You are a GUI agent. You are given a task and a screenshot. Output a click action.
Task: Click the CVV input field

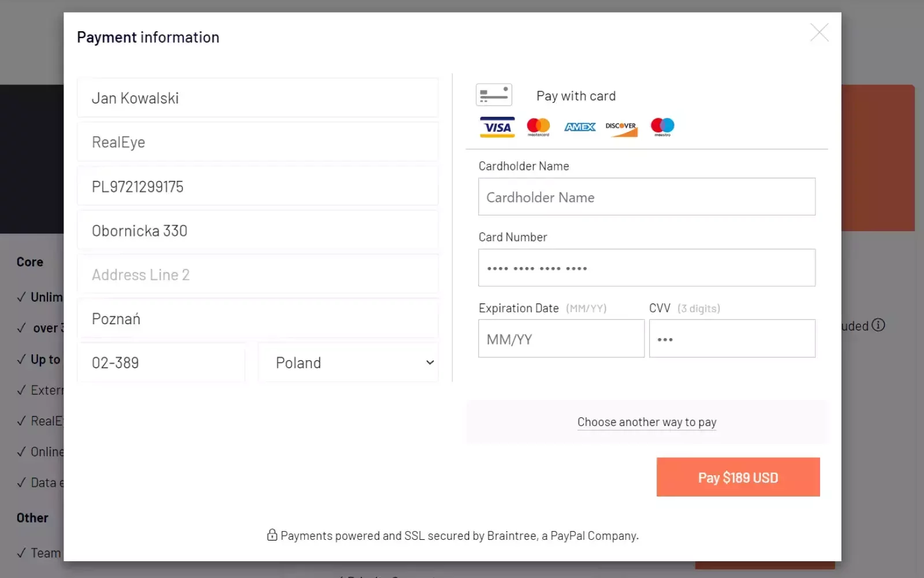coord(732,339)
